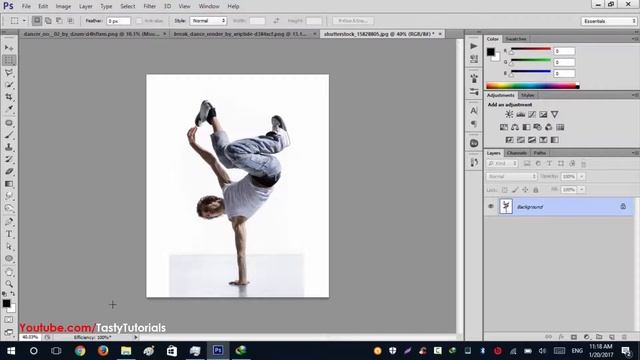Open Google Chrome from the taskbar

point(80,351)
